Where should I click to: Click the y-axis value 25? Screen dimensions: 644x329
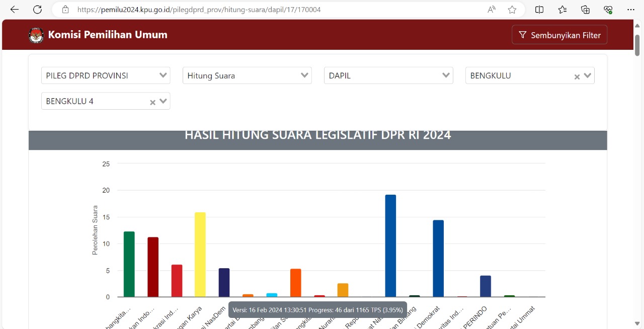[106, 164]
